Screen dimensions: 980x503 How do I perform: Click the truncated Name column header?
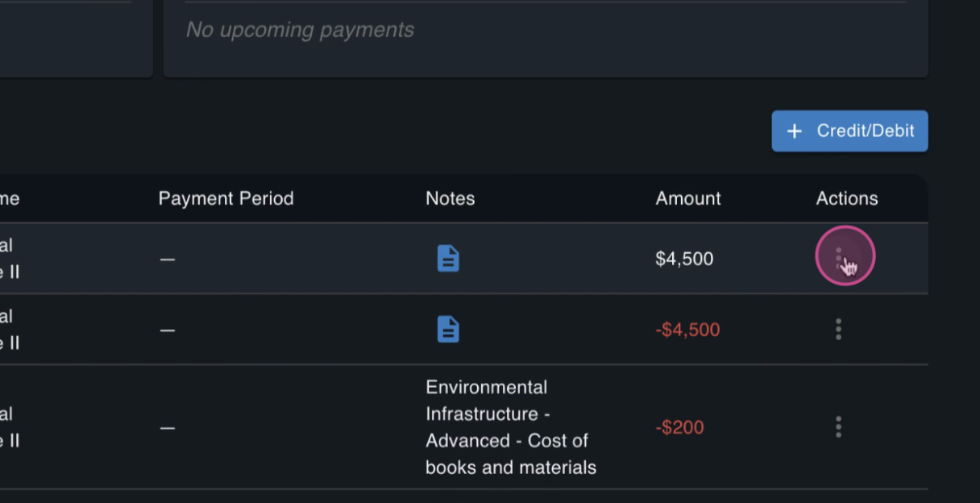click(10, 198)
